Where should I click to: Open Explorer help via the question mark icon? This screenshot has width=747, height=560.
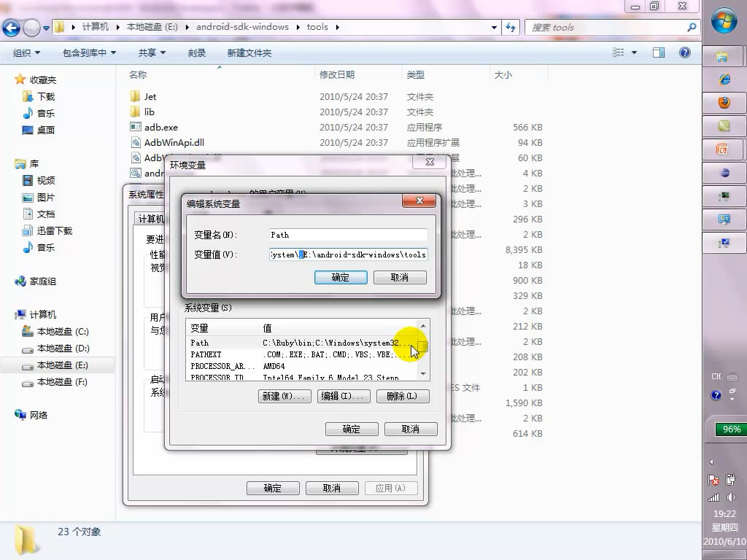pos(684,52)
